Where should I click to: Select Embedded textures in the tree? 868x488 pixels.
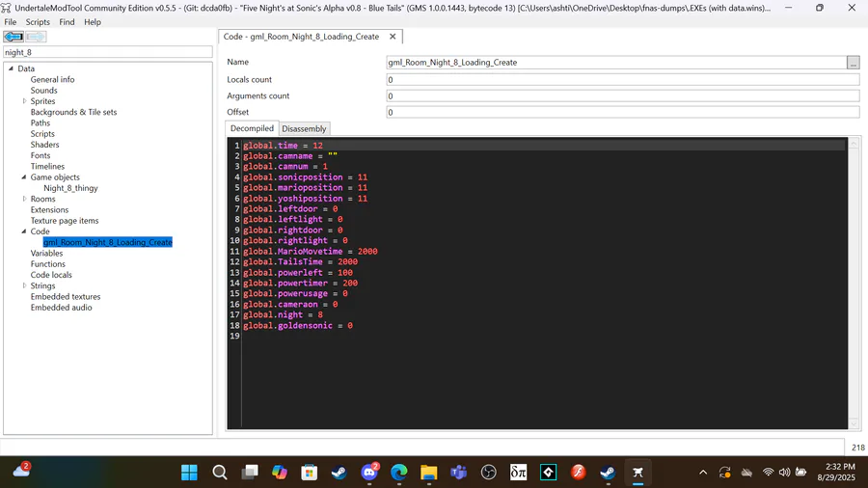tap(66, 297)
